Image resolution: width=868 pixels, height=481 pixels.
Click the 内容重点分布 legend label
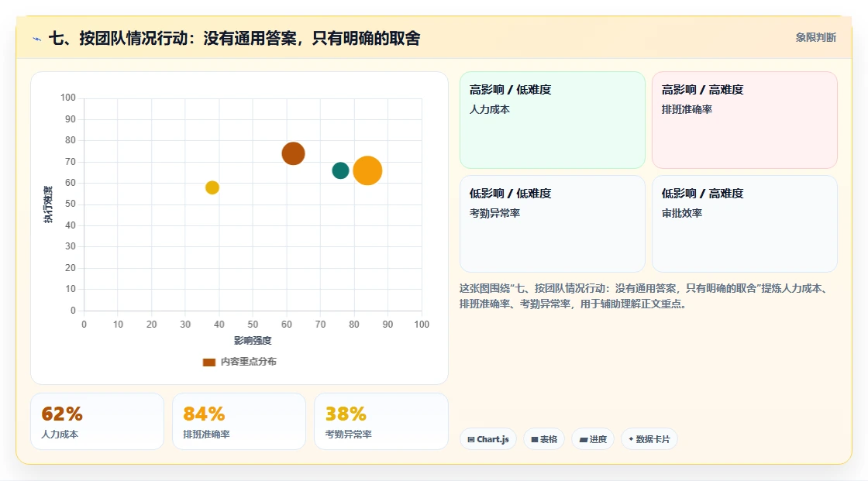pyautogui.click(x=248, y=362)
